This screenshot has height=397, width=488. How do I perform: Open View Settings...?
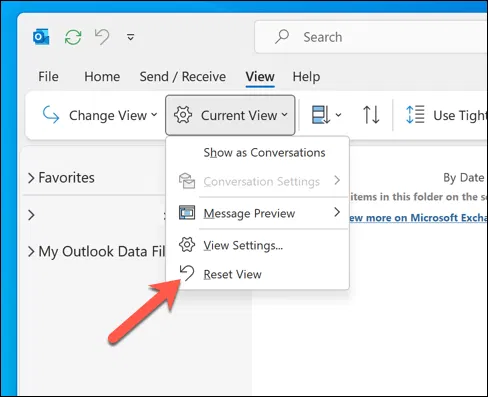click(257, 245)
